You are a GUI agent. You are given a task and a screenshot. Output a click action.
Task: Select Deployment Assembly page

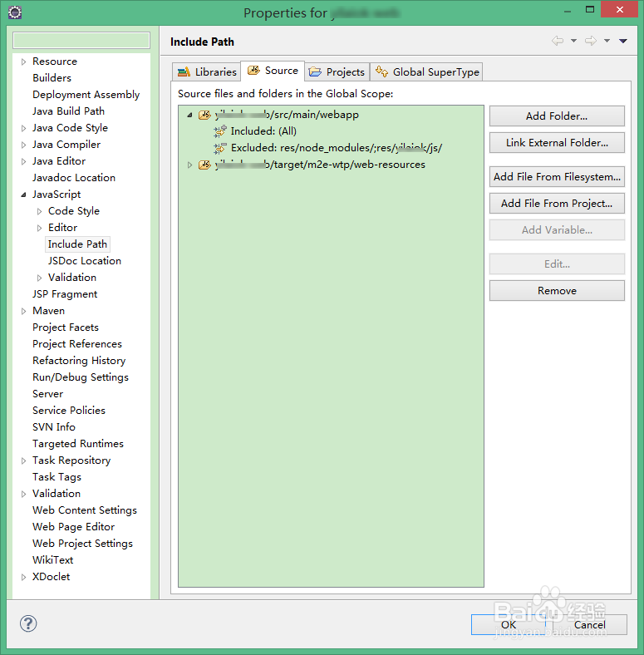[86, 95]
